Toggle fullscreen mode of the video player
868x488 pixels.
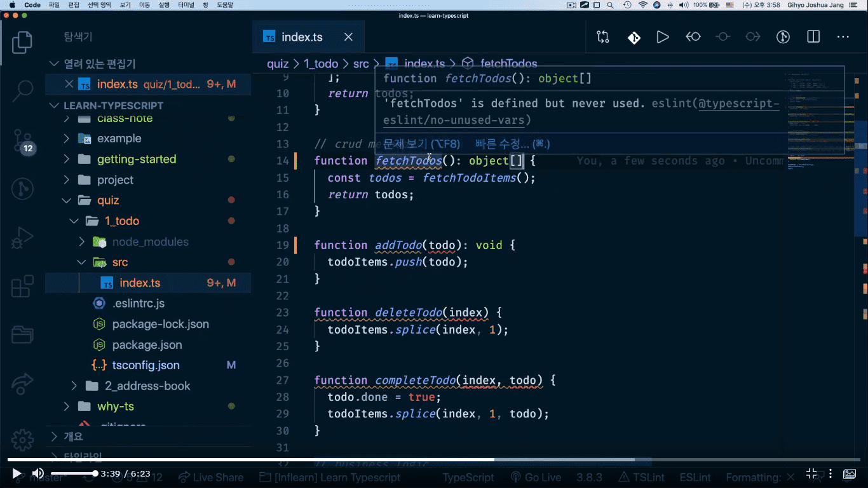point(811,473)
